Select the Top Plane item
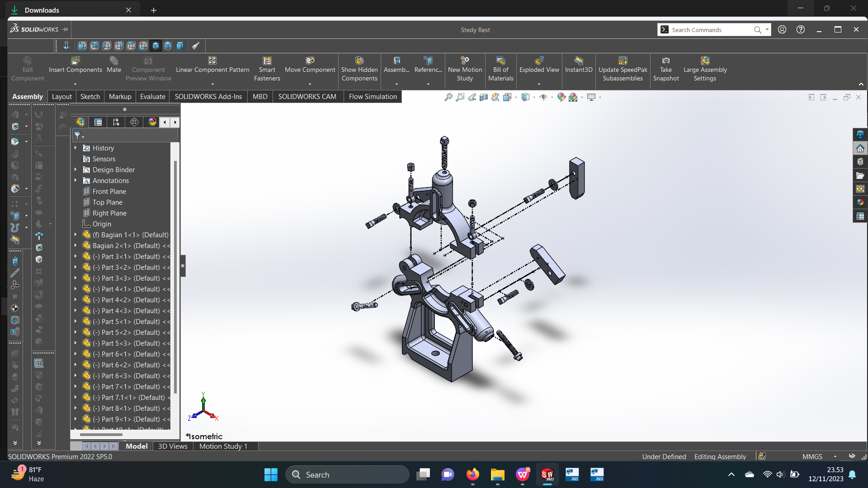The width and height of the screenshot is (868, 488). (108, 202)
